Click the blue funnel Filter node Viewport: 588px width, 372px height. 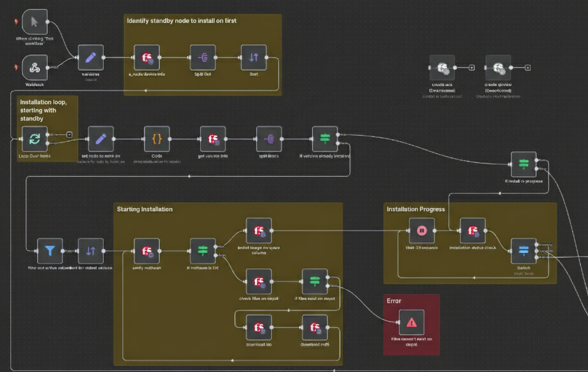click(x=50, y=251)
